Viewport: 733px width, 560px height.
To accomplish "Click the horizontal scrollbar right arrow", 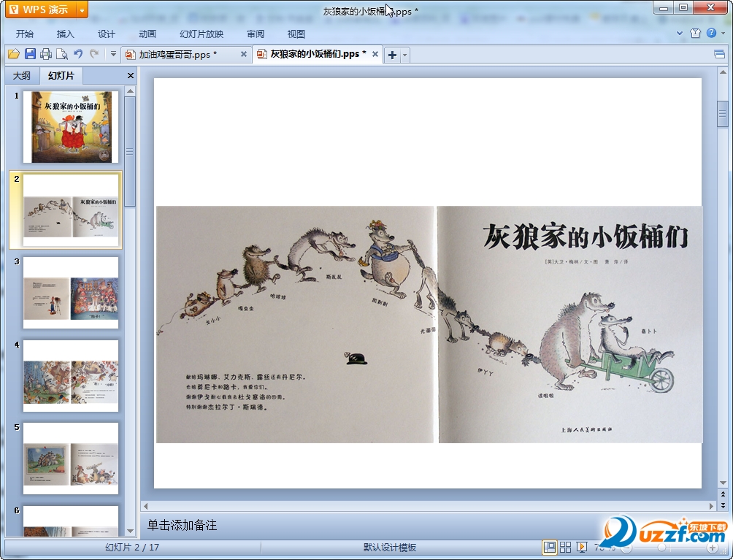I will (711, 506).
